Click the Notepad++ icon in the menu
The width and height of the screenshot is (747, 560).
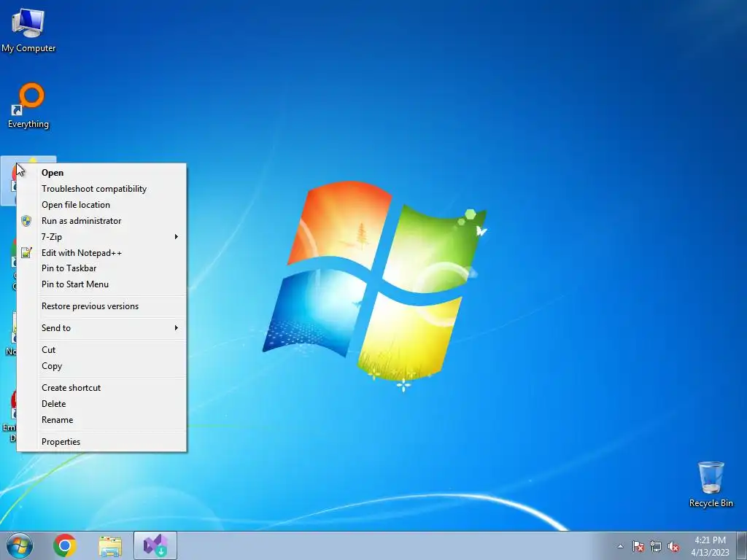pyautogui.click(x=26, y=252)
